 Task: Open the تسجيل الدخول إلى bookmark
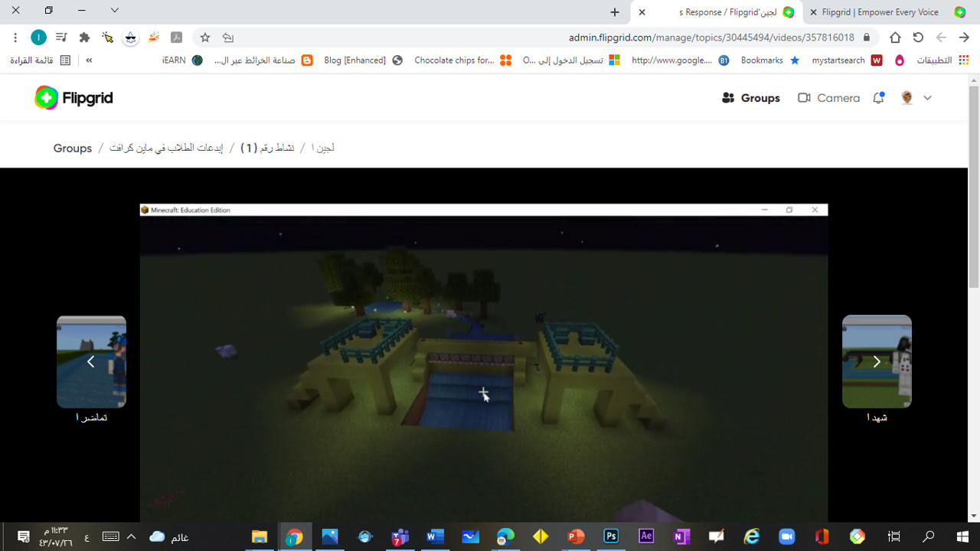(571, 60)
